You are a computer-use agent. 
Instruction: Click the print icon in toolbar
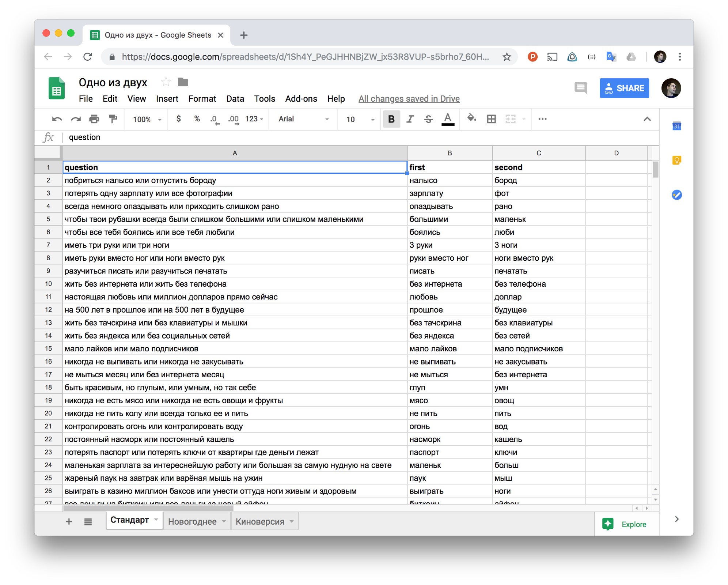pyautogui.click(x=94, y=119)
